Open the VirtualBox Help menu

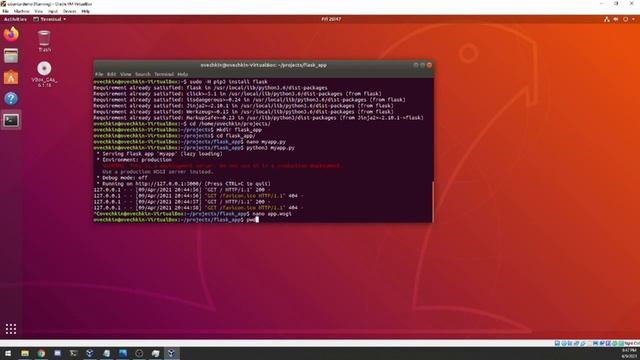pyautogui.click(x=85, y=11)
